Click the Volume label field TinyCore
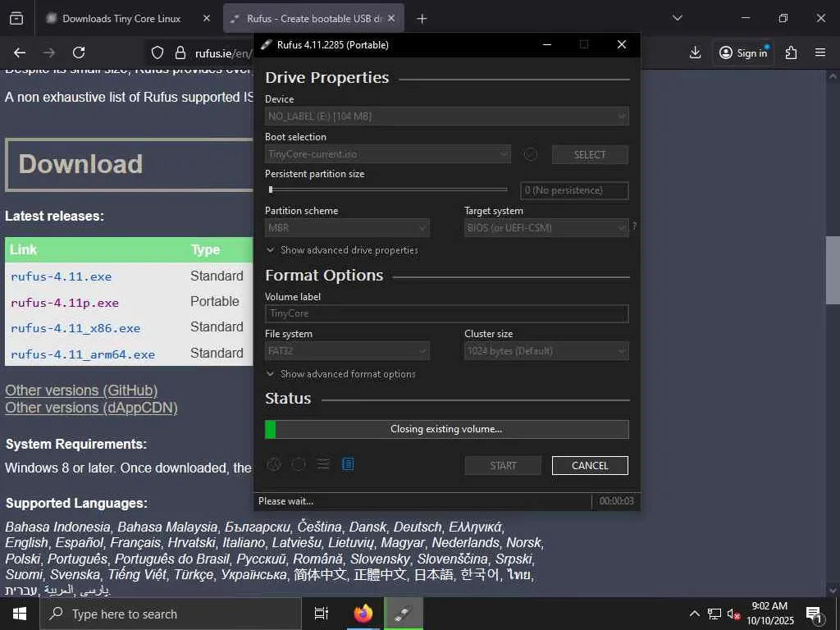Viewport: 840px width, 630px height. pyautogui.click(x=447, y=313)
